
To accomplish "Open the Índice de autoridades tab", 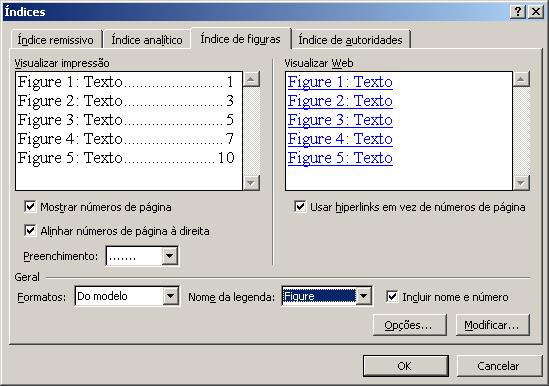I will pos(350,40).
